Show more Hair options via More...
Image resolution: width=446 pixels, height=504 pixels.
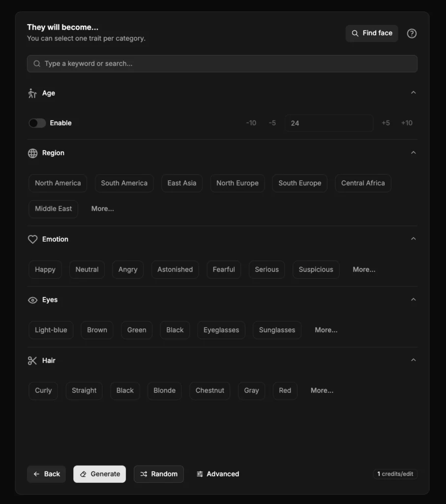(x=322, y=390)
